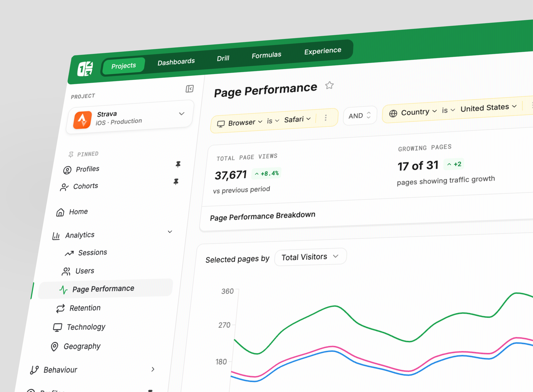Screen dimensions: 533x392
Task: Click the pin outline icon beside PINNED
Action: [71, 155]
